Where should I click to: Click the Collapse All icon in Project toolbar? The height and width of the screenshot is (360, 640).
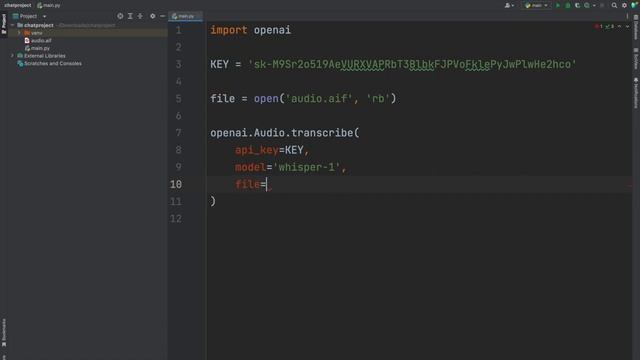pyautogui.click(x=140, y=16)
